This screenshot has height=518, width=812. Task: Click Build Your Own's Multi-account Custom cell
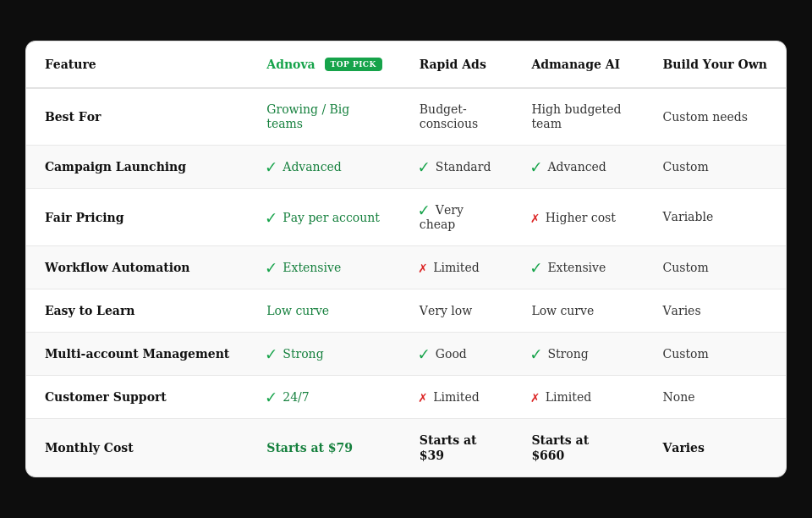click(x=686, y=354)
